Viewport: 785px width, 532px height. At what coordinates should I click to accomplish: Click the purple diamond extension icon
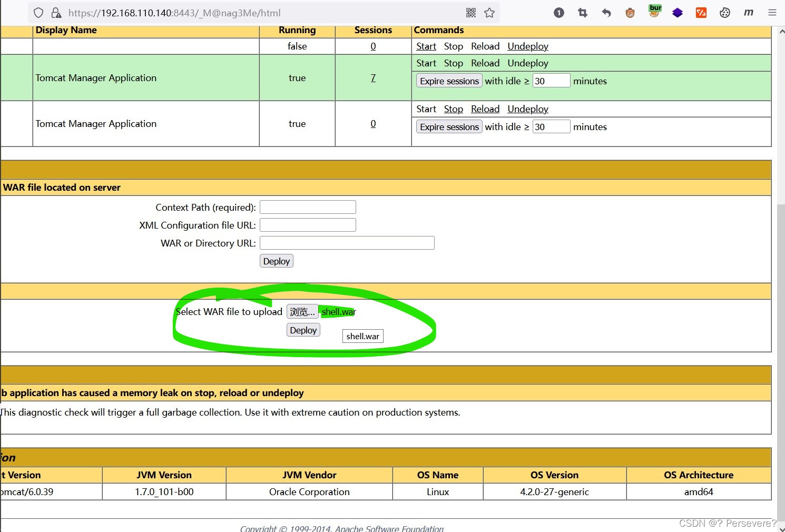click(678, 13)
